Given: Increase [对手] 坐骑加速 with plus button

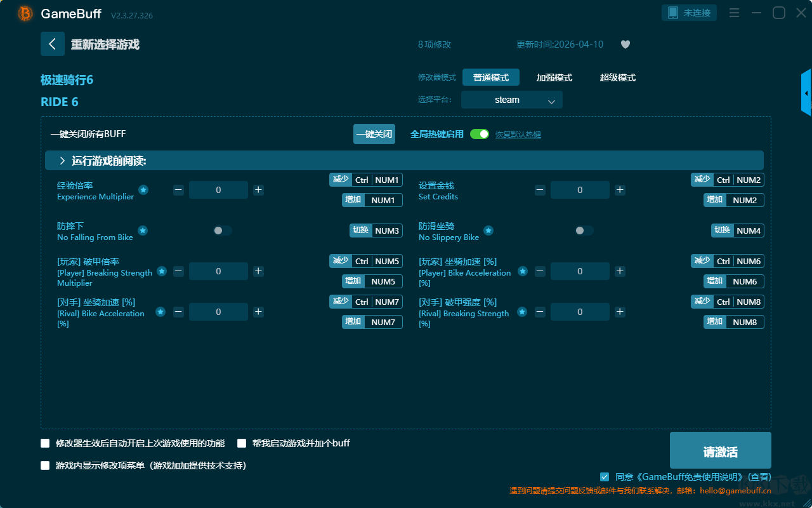Looking at the screenshot, I should click(x=258, y=312).
